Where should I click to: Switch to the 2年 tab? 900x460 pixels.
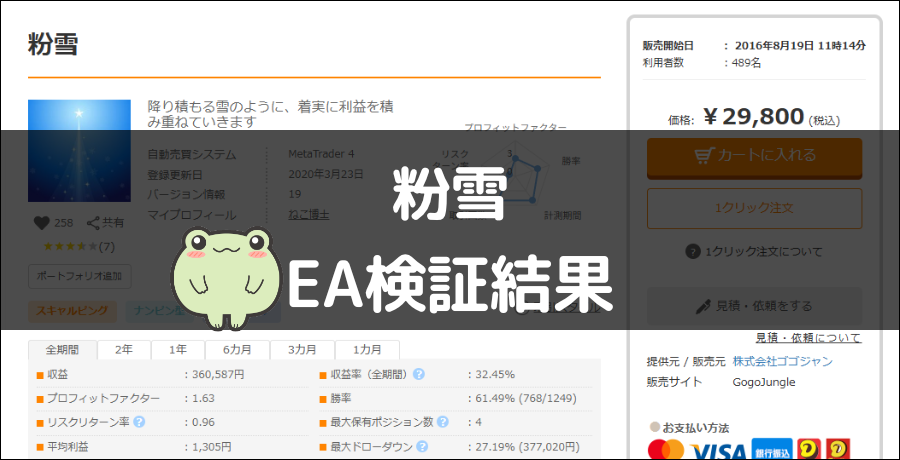(x=123, y=350)
